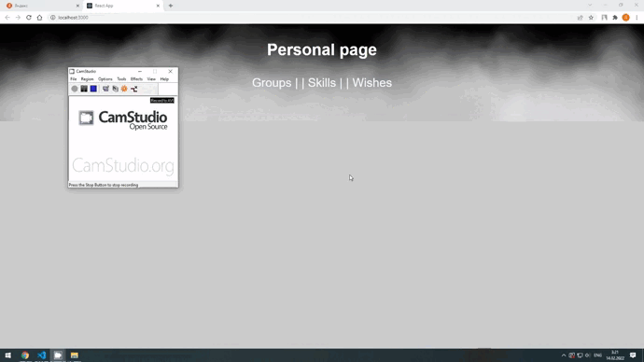The height and width of the screenshot is (362, 644).
Task: Expand the tab search chevron in Chrome
Action: 590,5
